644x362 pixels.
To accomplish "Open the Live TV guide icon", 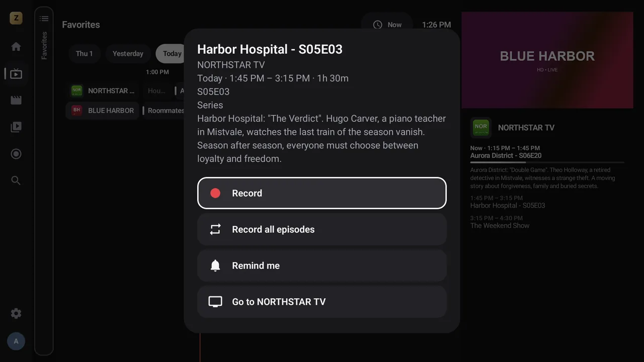I will pyautogui.click(x=16, y=74).
